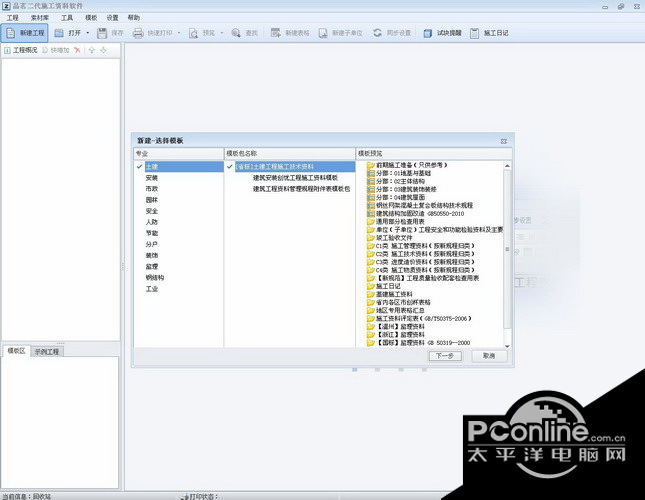Click the 模板包名称 column header
Viewport: 645px width, 500px height.
click(x=290, y=153)
